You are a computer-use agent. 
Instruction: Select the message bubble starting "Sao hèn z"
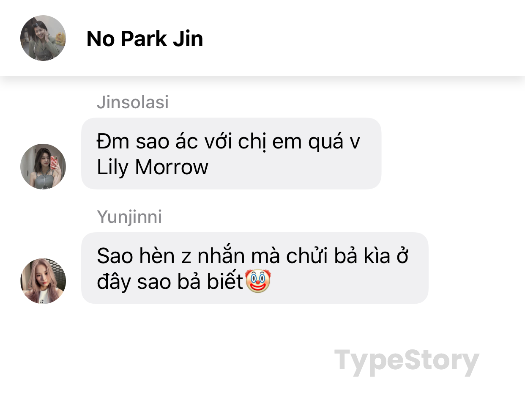coord(255,268)
